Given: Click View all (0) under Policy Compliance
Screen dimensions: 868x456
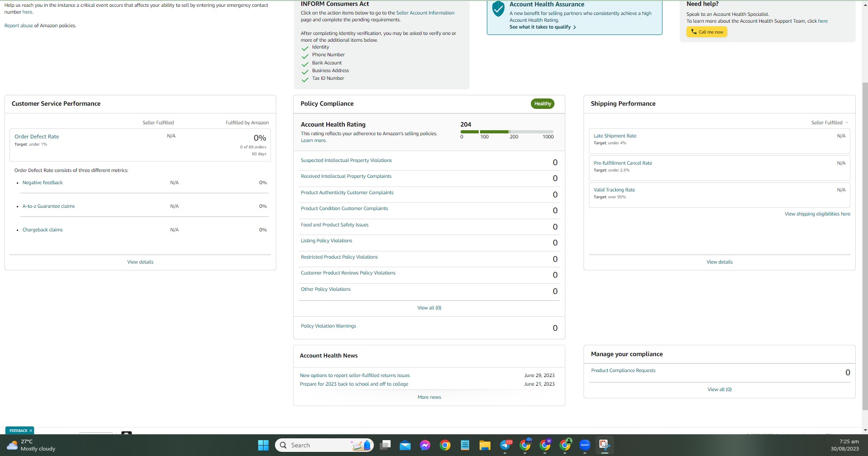Looking at the screenshot, I should 429,308.
